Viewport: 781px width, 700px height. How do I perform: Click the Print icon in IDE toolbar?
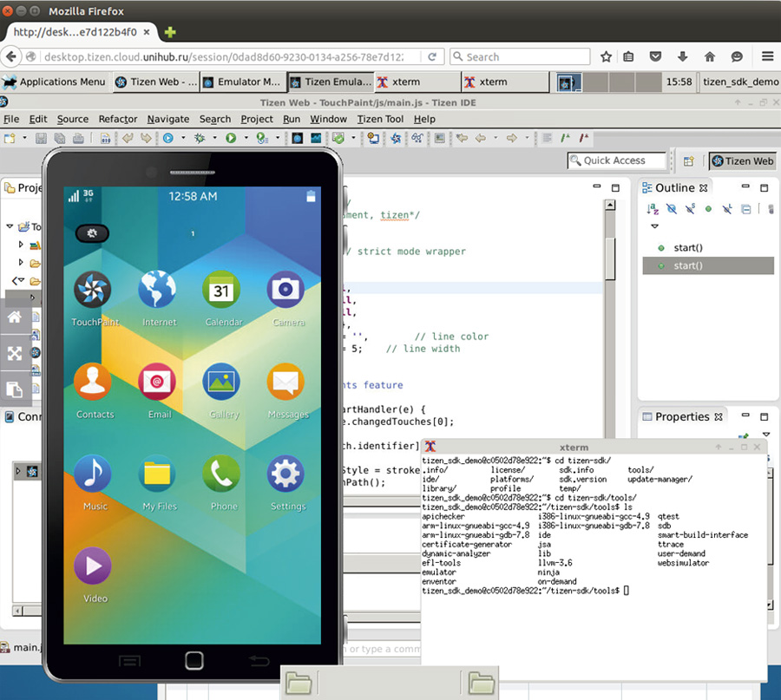pos(78,138)
